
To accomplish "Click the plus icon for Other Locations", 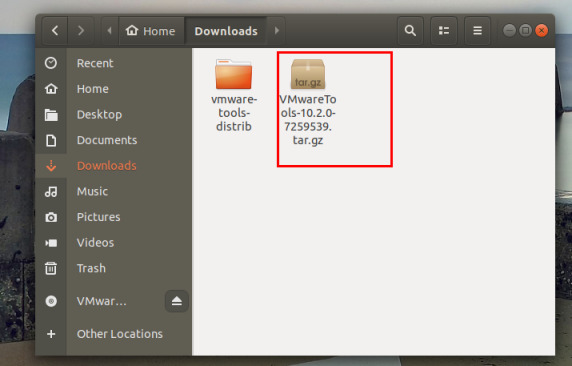I will coord(51,334).
